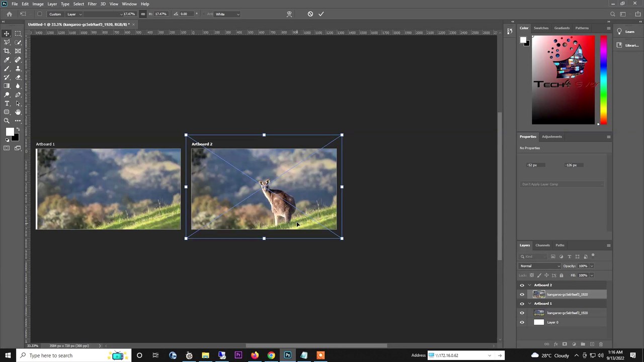Open the Edit Toolbar ellipsis menu

18,121
